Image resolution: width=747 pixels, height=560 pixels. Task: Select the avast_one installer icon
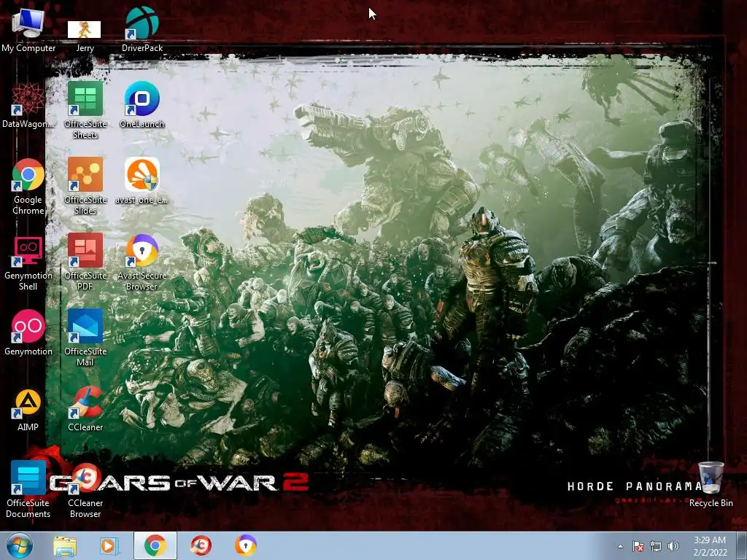[142, 181]
